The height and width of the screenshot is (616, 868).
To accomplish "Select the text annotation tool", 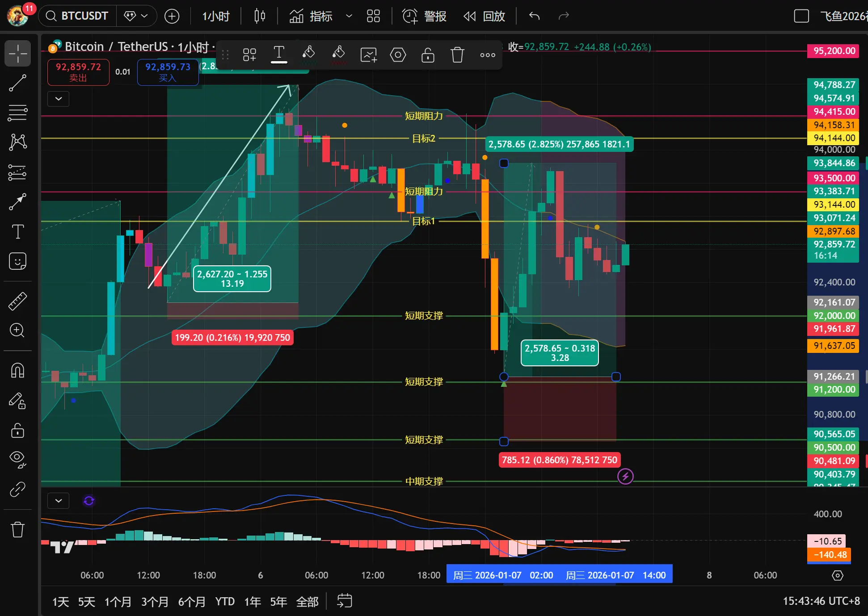I will coord(17,232).
